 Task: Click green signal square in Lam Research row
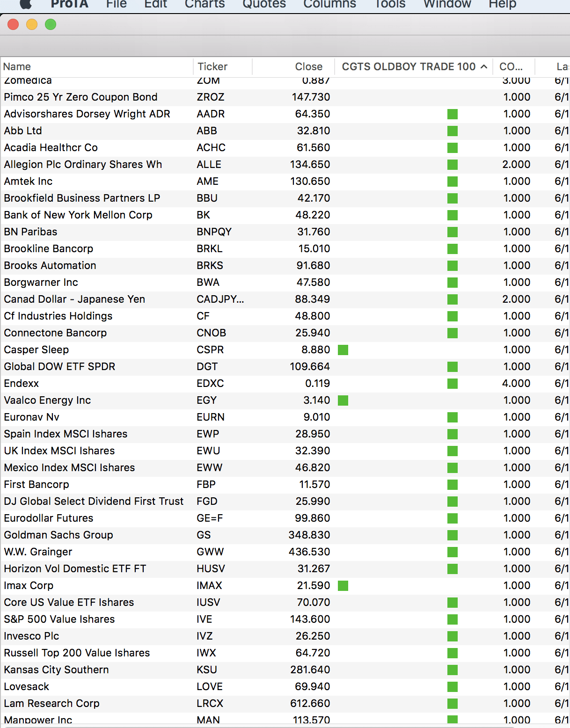(453, 704)
